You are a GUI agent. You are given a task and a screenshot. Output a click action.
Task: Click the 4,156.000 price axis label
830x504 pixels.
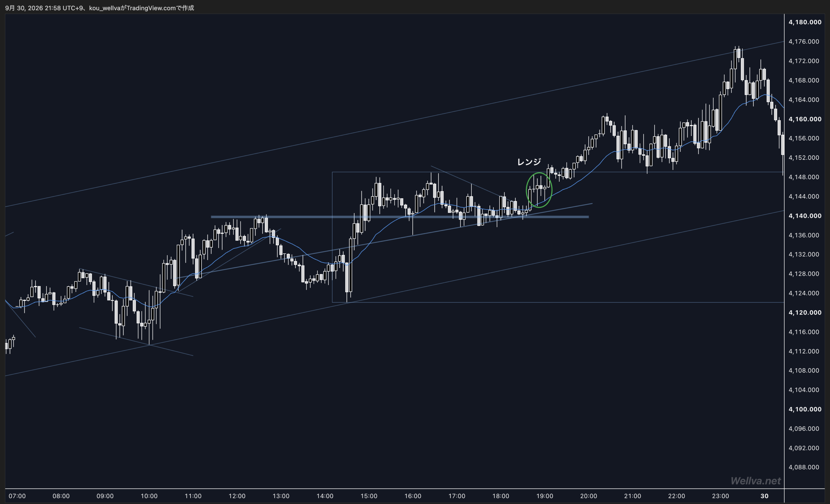[803, 138]
